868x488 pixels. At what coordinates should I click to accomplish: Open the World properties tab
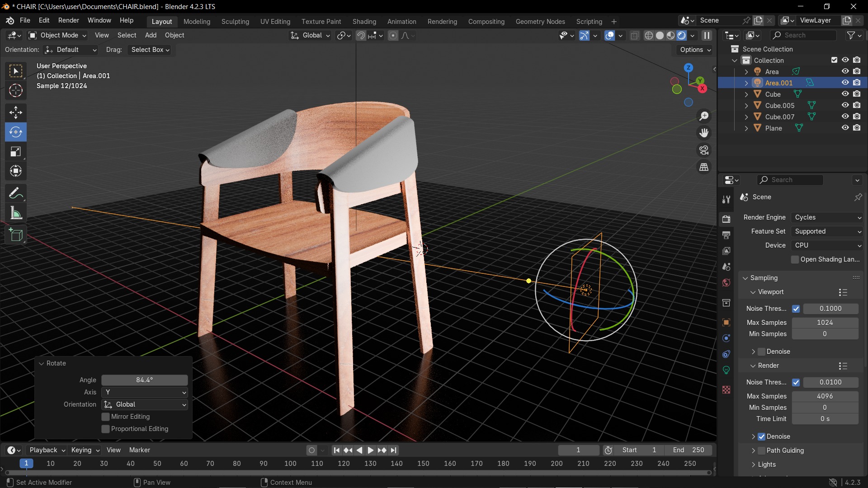pyautogui.click(x=726, y=283)
